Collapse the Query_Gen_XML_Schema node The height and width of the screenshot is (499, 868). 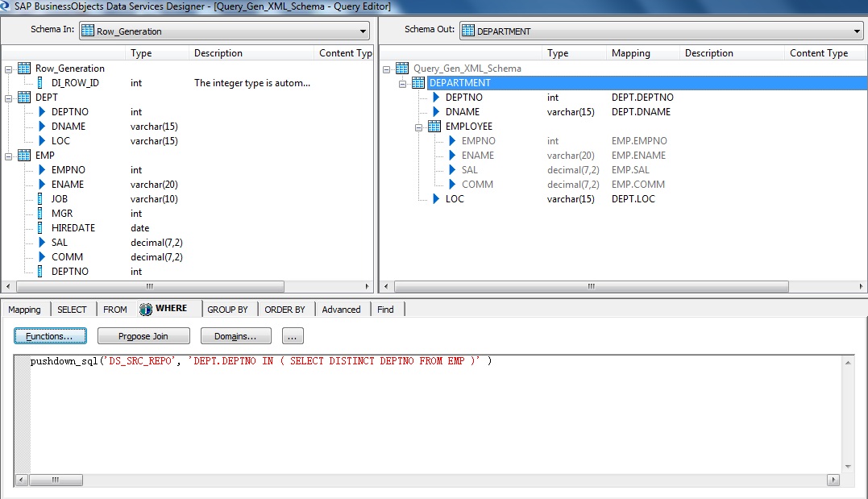tap(386, 70)
